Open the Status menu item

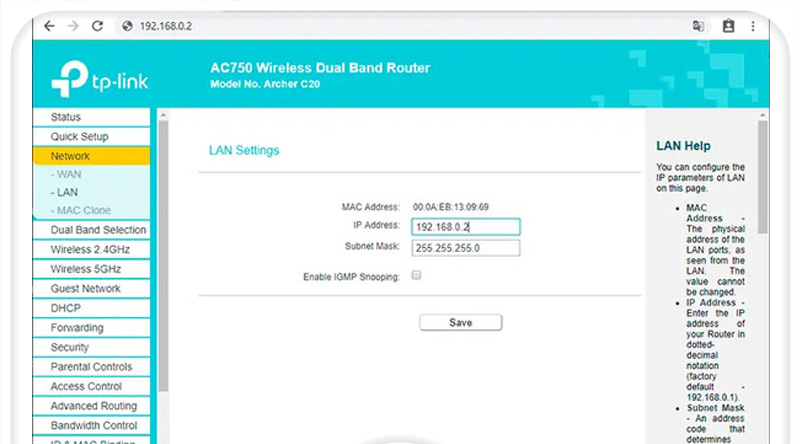[91, 117]
